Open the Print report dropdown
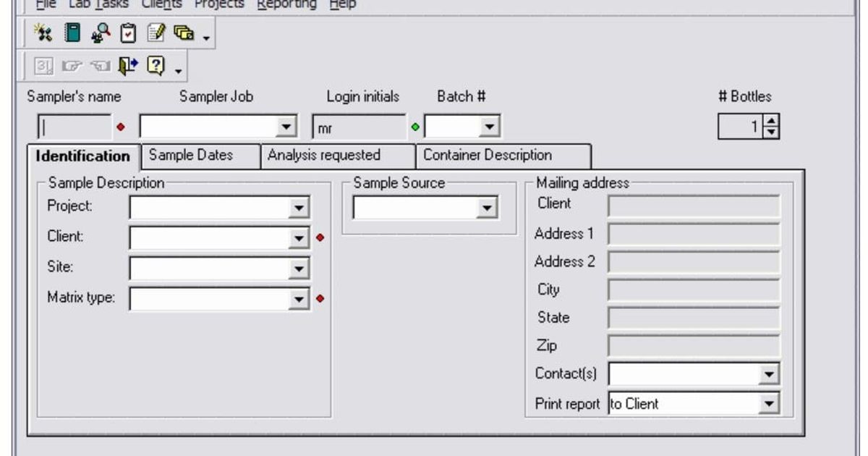 [x=770, y=403]
